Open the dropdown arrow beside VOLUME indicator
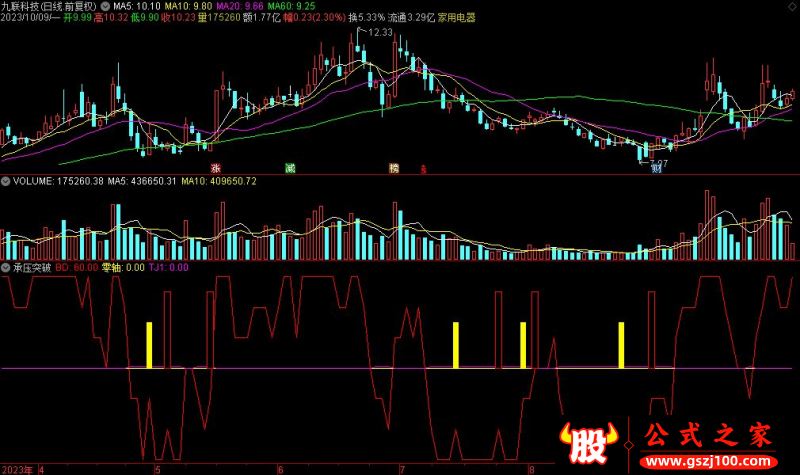Viewport: 800px width, 475px height. [6, 181]
